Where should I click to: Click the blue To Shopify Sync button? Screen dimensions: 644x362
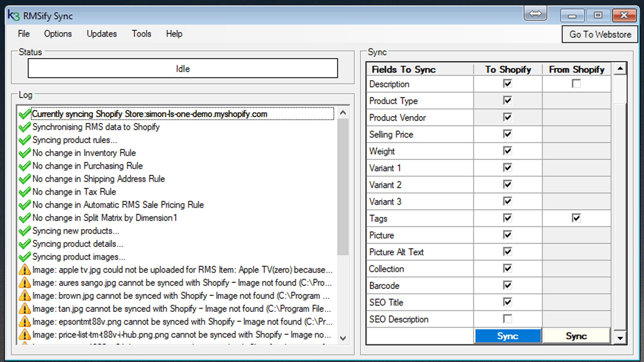pos(508,335)
